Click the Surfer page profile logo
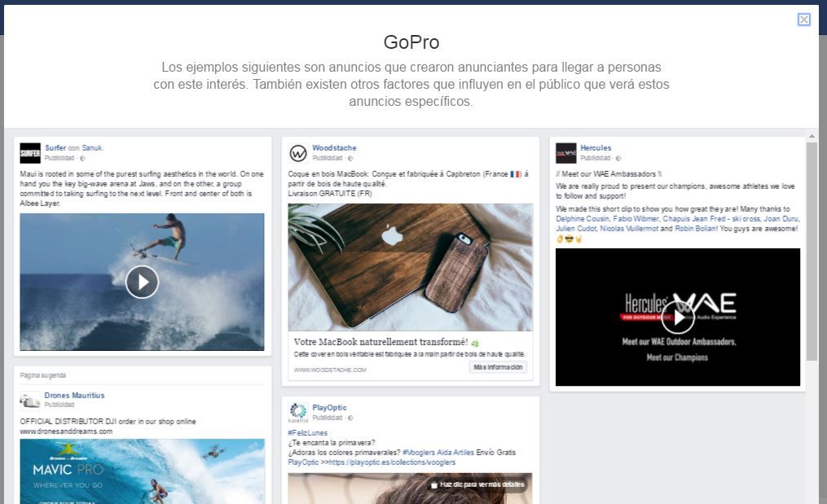Image resolution: width=827 pixels, height=504 pixels. click(x=30, y=153)
